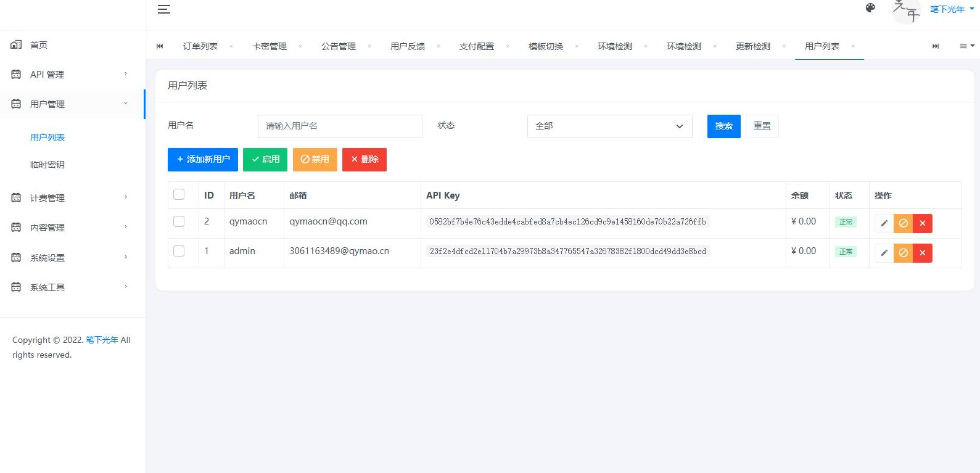The image size is (980, 473).
Task: Click the 系统工具 sidebar icon
Action: 16,287
